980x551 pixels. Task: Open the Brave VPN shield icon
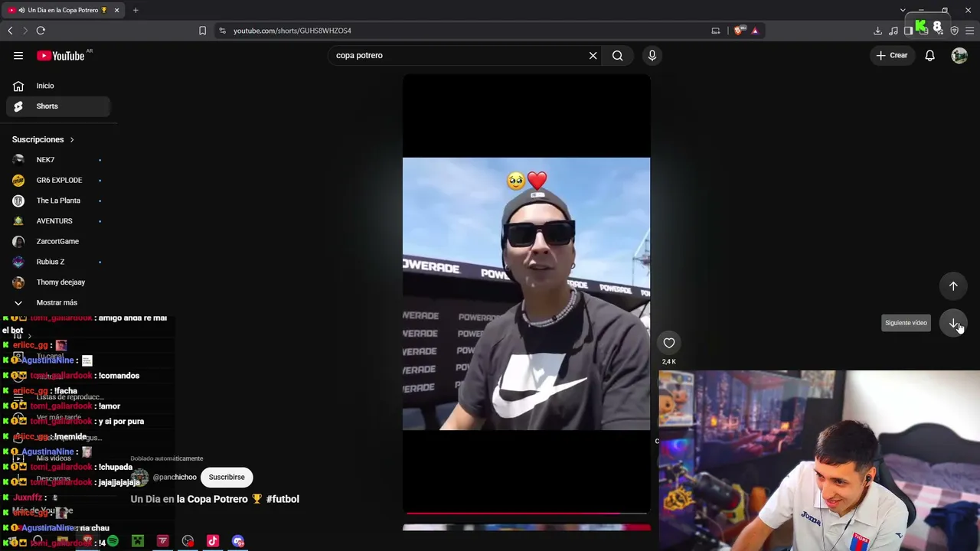[954, 31]
